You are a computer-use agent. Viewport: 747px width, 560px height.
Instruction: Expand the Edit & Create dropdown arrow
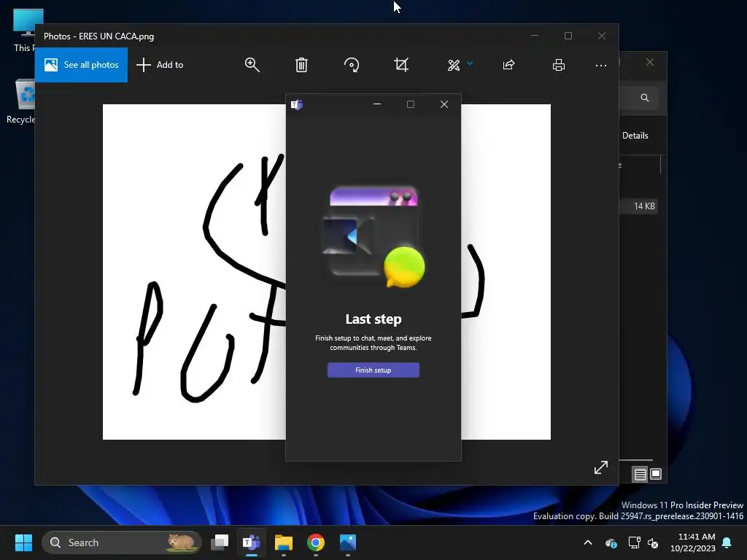coord(470,63)
